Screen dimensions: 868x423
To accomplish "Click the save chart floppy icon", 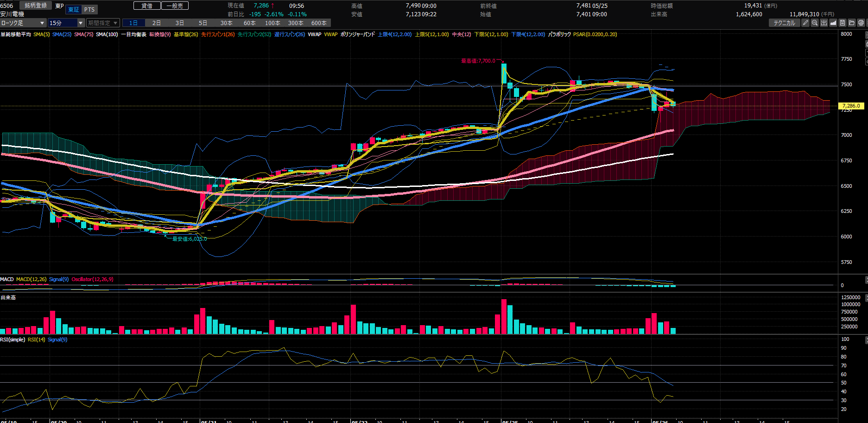I will click(x=843, y=23).
